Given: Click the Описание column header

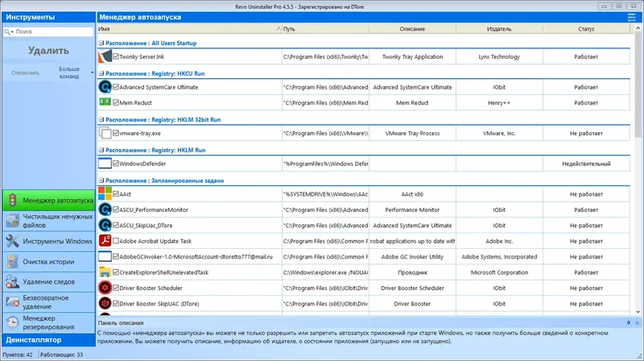Looking at the screenshot, I should (412, 29).
